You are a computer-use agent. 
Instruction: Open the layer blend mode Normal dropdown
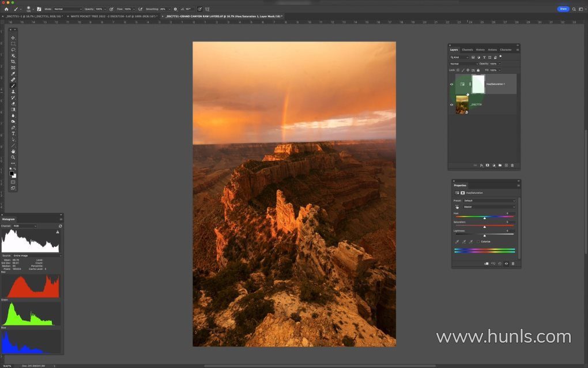[463, 64]
